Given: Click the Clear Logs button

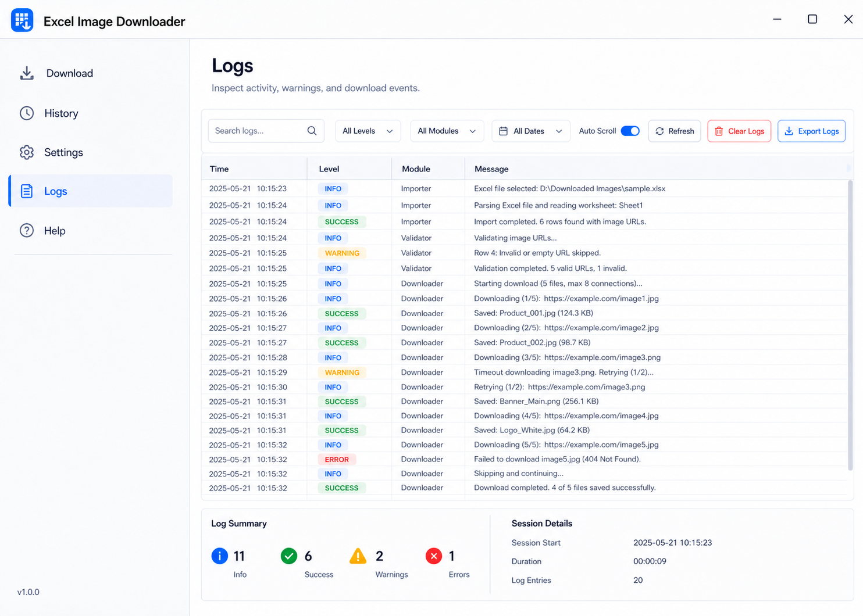Looking at the screenshot, I should [739, 131].
